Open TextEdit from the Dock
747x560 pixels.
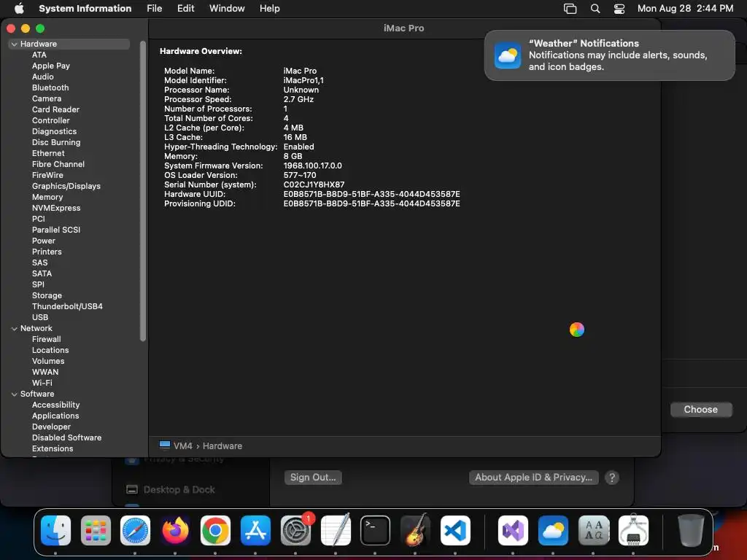336,530
